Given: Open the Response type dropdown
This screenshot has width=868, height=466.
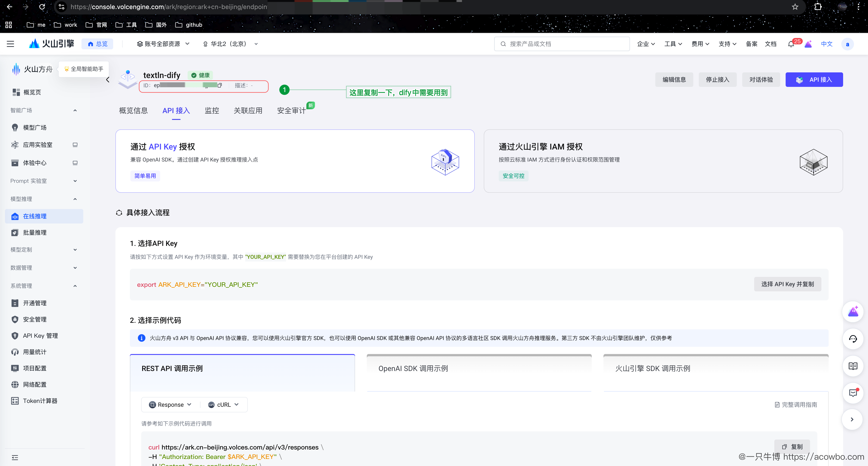Looking at the screenshot, I should click(x=171, y=405).
